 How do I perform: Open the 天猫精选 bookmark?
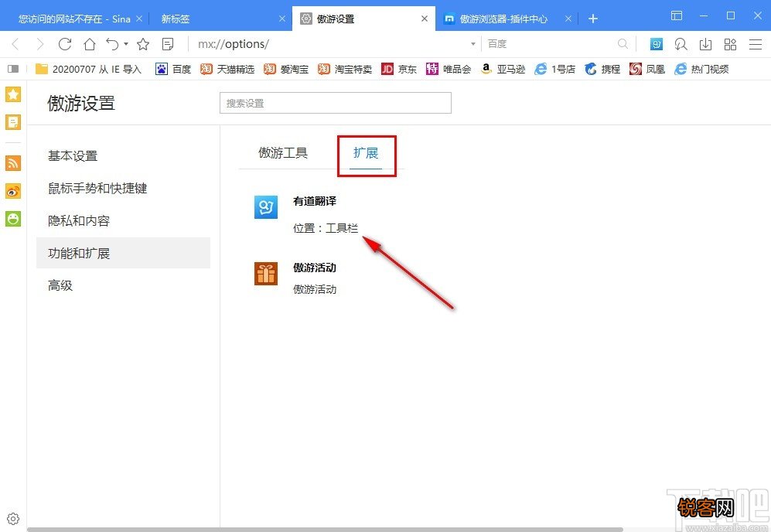coord(227,69)
